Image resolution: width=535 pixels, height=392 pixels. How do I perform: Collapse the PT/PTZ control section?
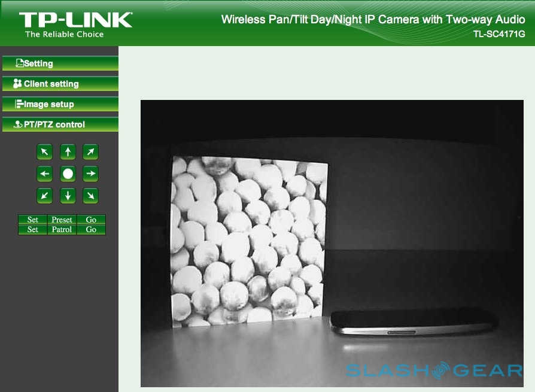pos(59,124)
